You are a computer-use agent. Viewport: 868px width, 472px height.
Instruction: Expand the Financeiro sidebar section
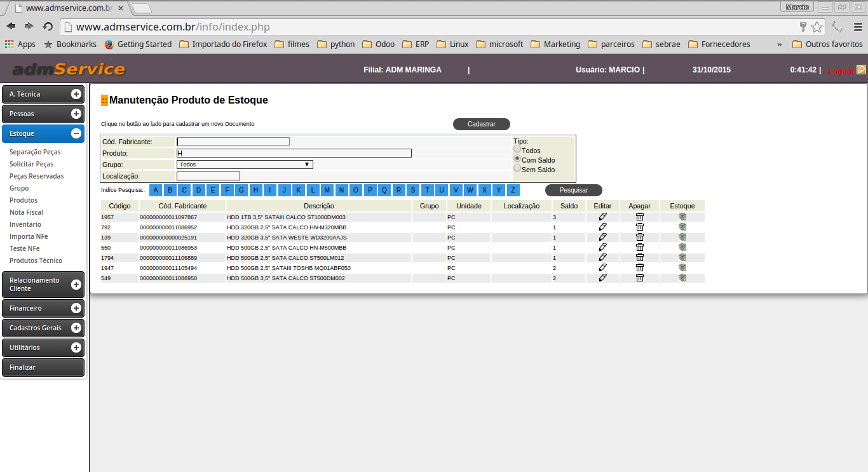coord(76,308)
